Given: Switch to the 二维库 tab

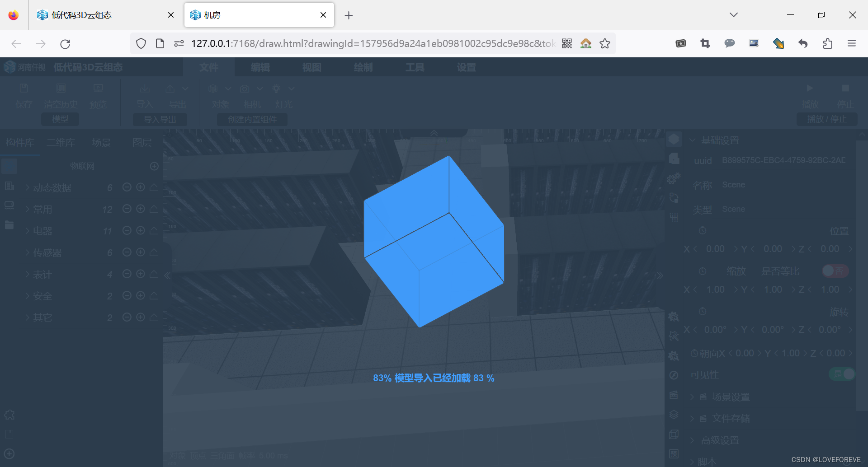Looking at the screenshot, I should click(x=61, y=143).
